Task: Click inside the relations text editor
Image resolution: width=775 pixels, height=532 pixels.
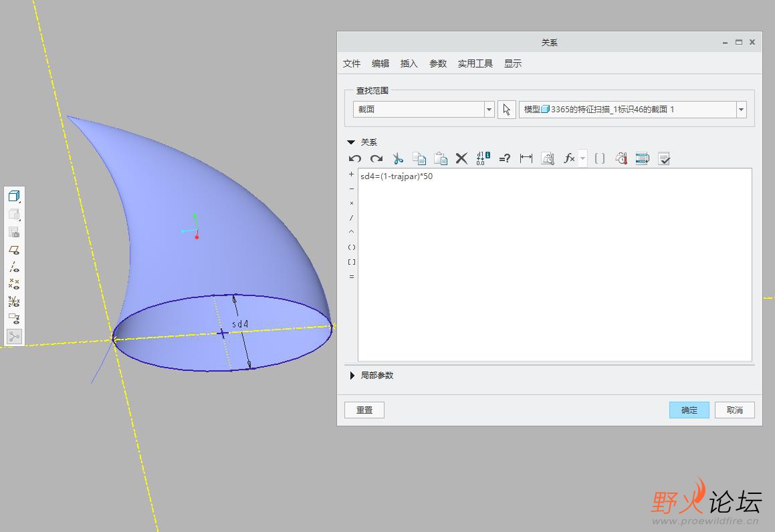Action: click(x=555, y=267)
